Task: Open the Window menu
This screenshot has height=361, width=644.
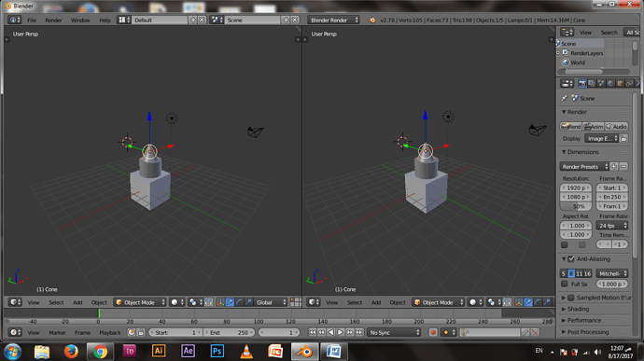Action: [80, 20]
